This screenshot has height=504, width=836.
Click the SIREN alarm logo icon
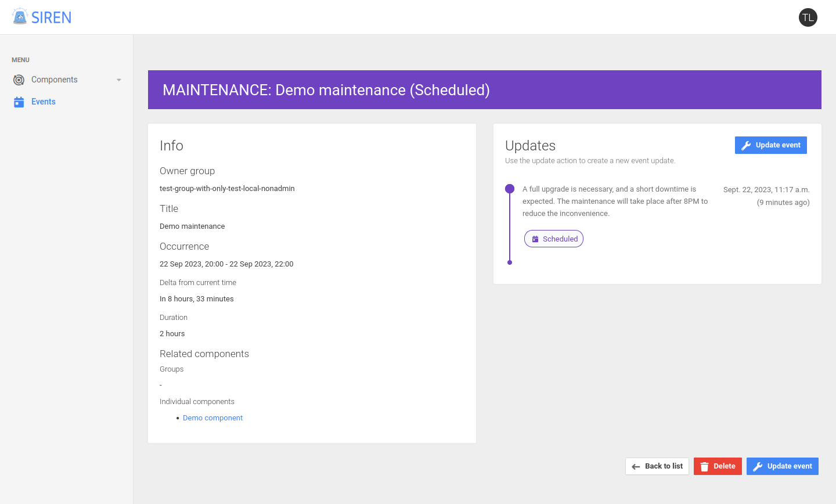pos(20,17)
